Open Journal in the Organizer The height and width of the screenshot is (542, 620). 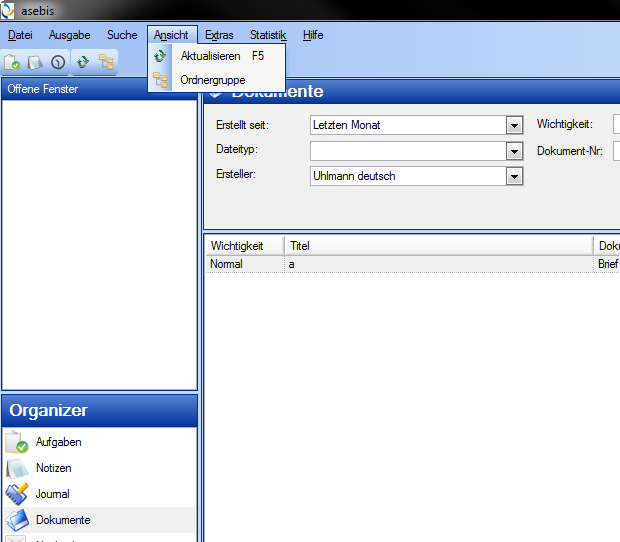pyautogui.click(x=52, y=494)
